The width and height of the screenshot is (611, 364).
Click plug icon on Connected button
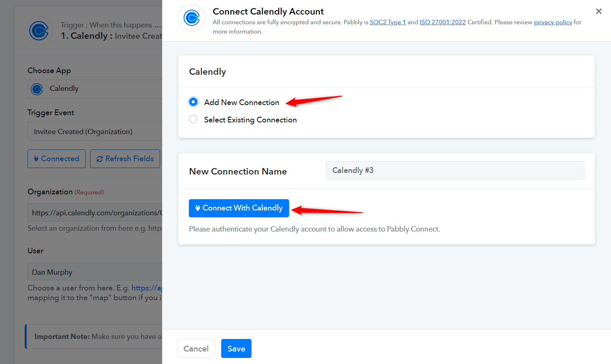[36, 159]
